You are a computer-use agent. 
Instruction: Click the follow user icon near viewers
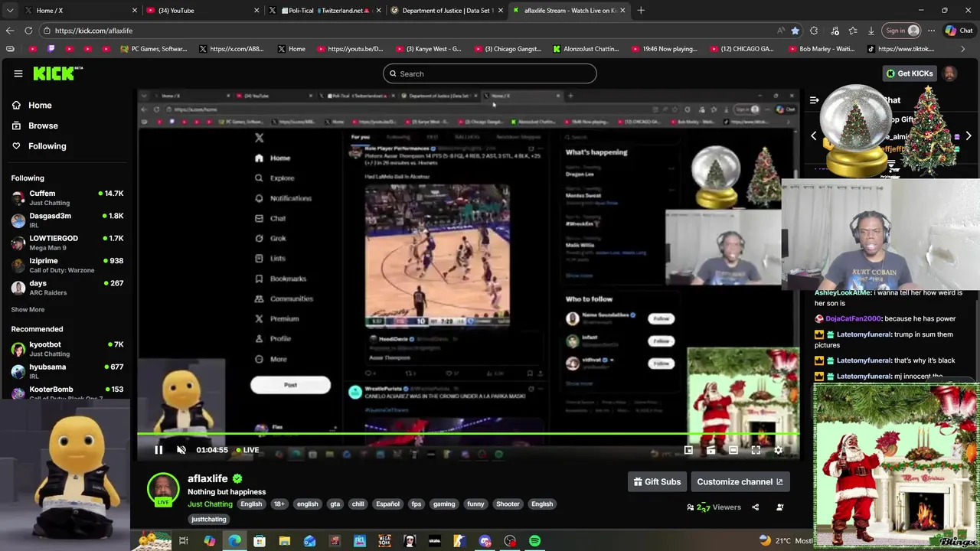click(x=780, y=507)
